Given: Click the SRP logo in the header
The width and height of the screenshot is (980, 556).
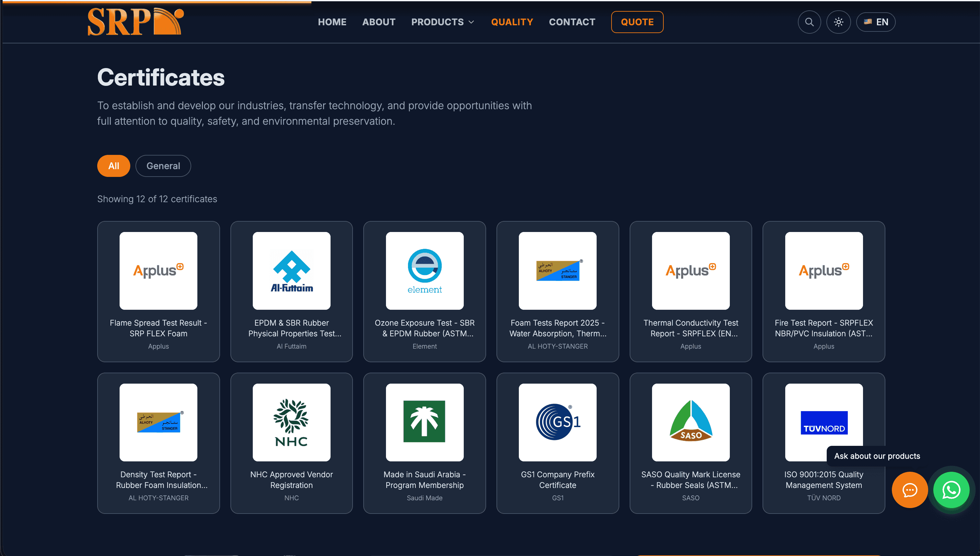Looking at the screenshot, I should click(135, 22).
